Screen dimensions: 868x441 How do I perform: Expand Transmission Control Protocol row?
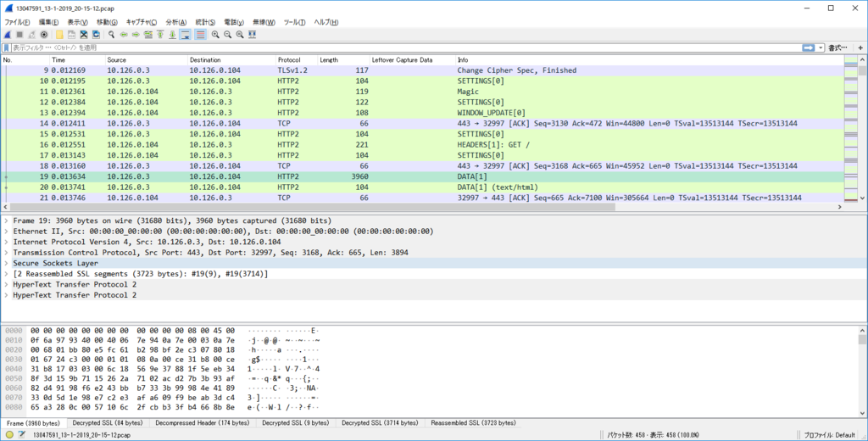point(6,253)
